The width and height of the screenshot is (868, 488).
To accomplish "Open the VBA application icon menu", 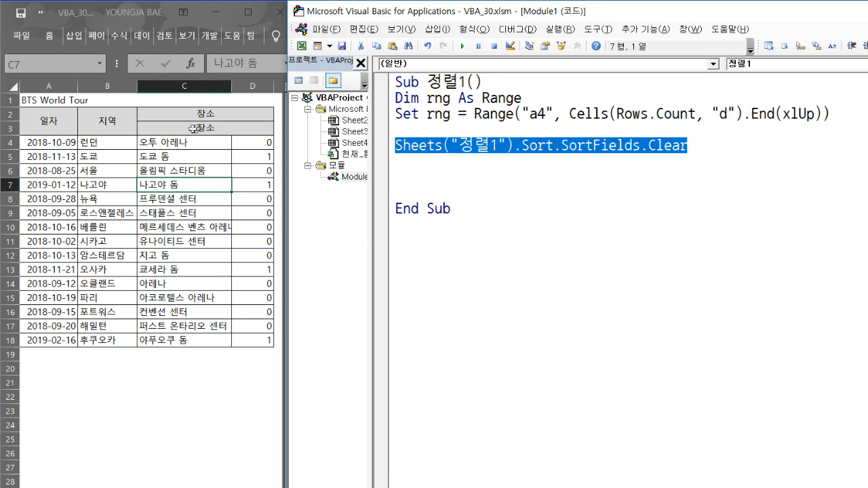I will click(x=301, y=29).
